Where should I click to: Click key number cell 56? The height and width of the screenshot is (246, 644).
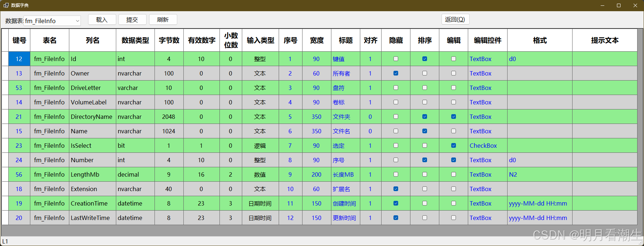[19, 174]
